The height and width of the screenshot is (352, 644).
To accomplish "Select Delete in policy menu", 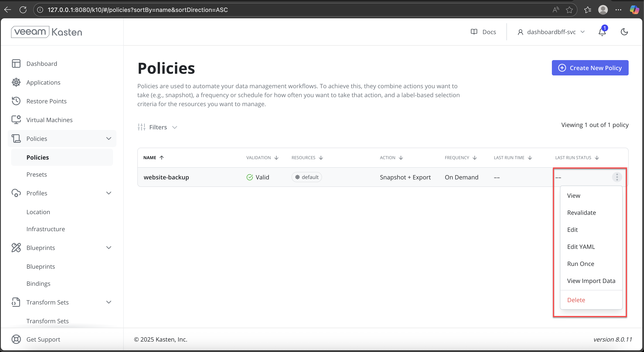I will coord(576,300).
